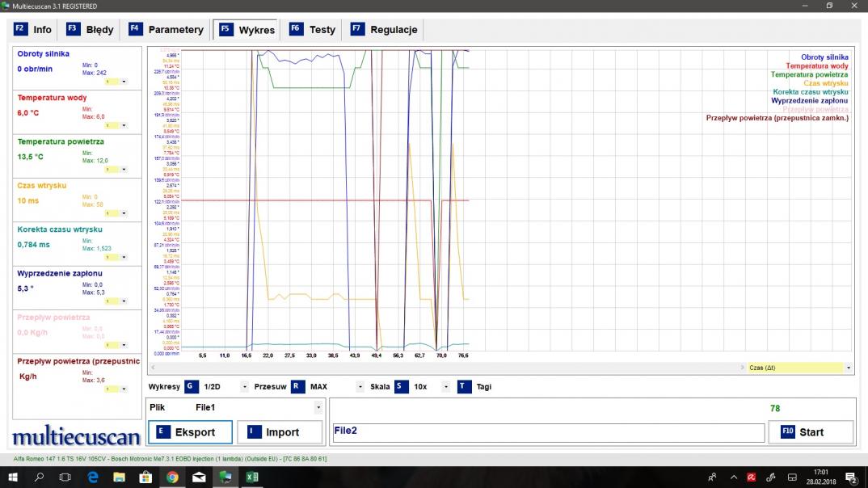Open File Explorer from the taskbar
Screen dimensions: 868x488
pyautogui.click(x=119, y=477)
